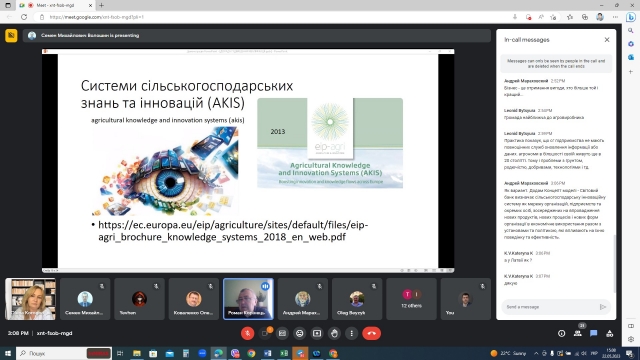Raise hand in the meeting
640x360 pixels.
coord(334,333)
